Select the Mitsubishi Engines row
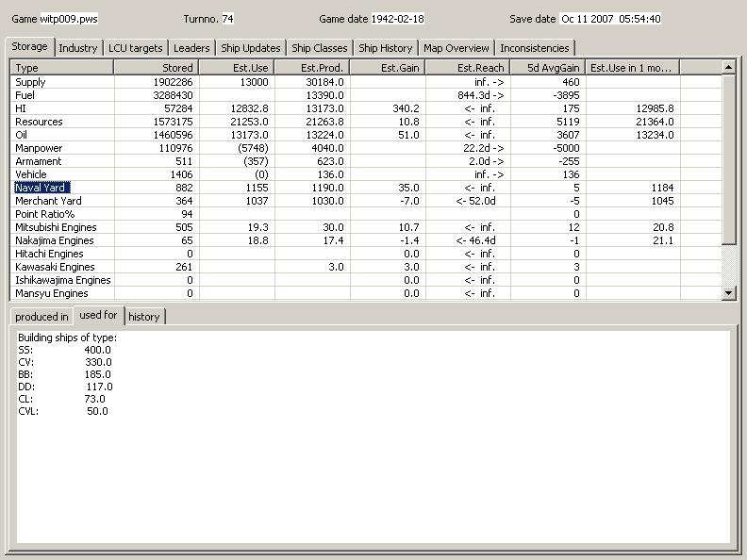Viewport: 747px width, 560px height. [x=366, y=227]
